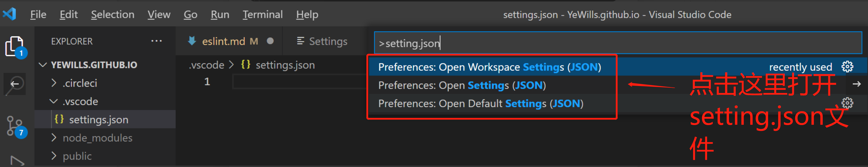
Task: Open the File menu
Action: (x=38, y=15)
